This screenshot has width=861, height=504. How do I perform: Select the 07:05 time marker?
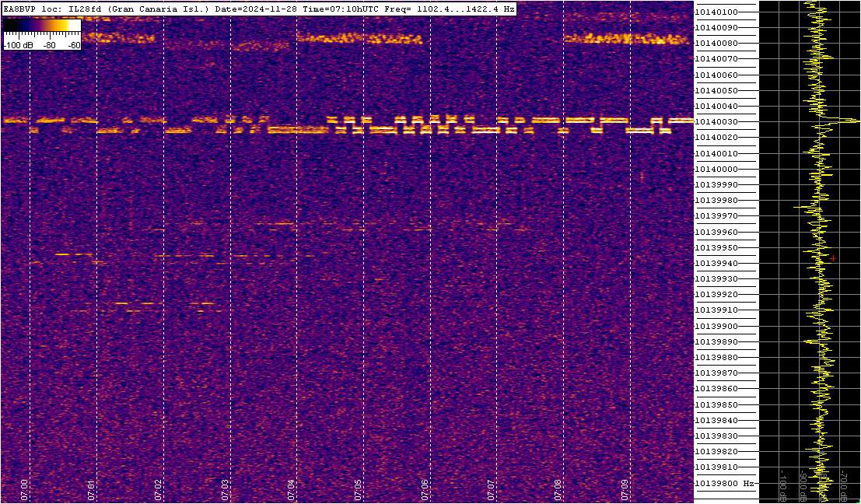coord(358,490)
